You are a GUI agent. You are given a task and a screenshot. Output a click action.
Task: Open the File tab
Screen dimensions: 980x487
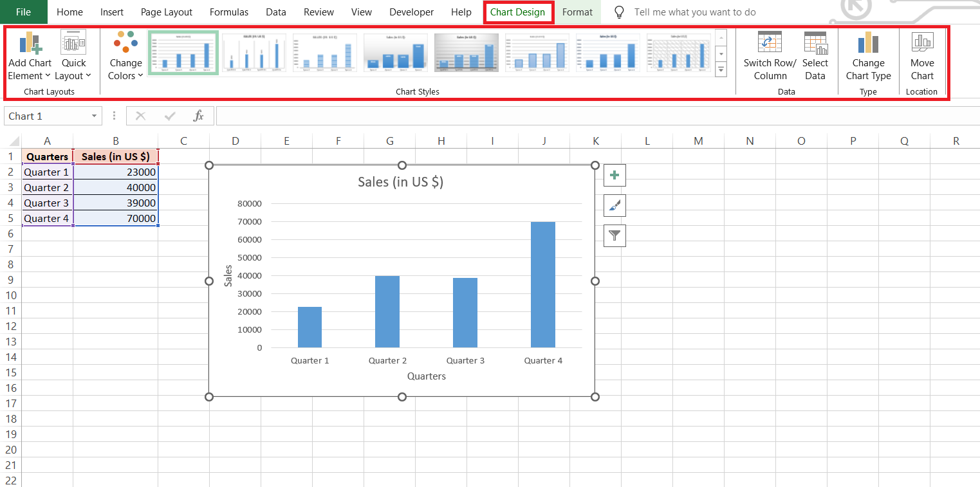(23, 12)
